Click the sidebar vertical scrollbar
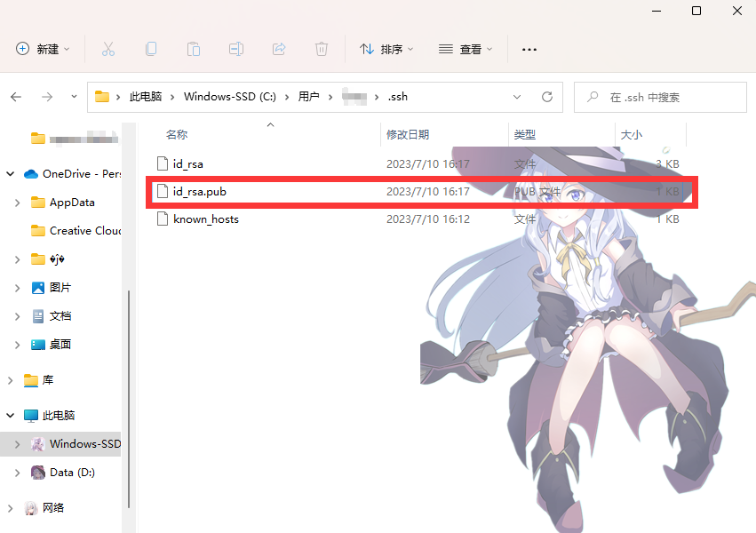756x533 pixels. point(129,399)
